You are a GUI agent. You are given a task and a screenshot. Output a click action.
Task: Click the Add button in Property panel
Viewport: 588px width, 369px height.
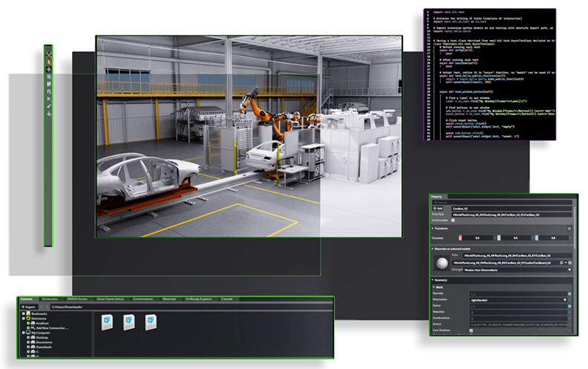(x=439, y=209)
